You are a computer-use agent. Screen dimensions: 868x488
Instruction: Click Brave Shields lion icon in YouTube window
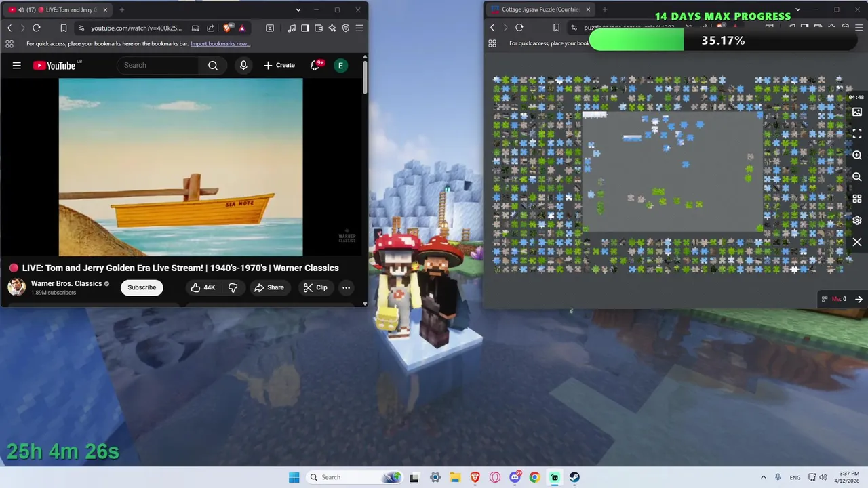[226, 28]
